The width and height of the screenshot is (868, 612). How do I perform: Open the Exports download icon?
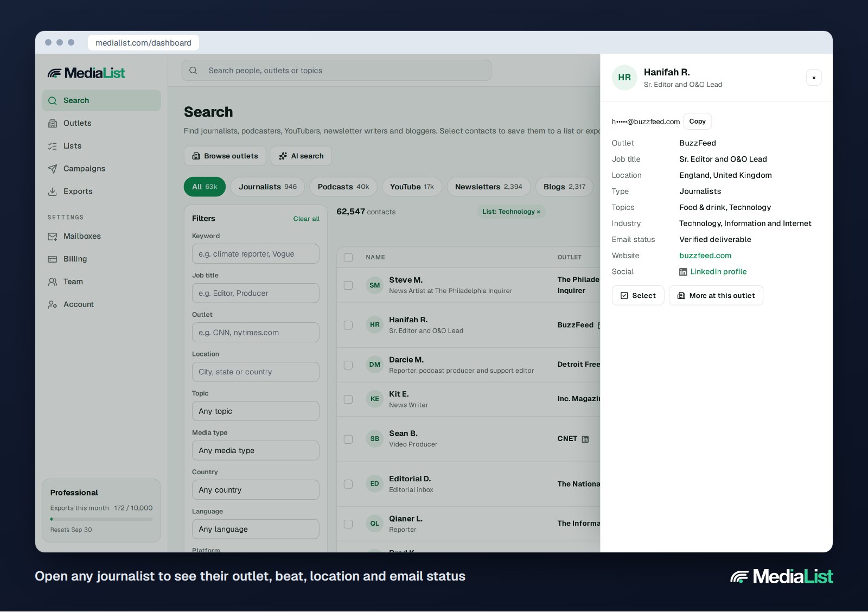[53, 192]
